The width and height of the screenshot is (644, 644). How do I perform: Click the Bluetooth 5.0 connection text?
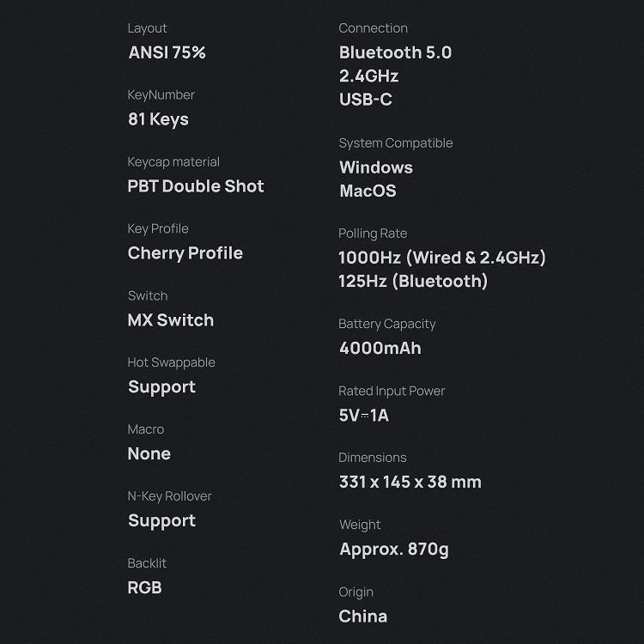pos(395,52)
